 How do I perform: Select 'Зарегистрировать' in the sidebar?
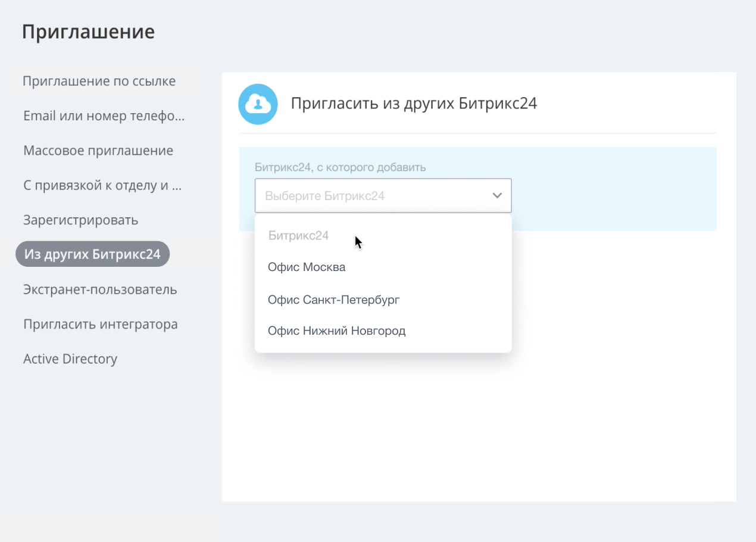pos(80,220)
